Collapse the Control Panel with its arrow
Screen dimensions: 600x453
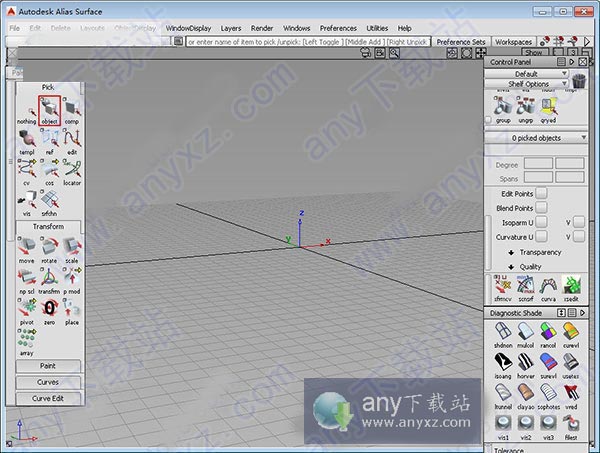572,62
